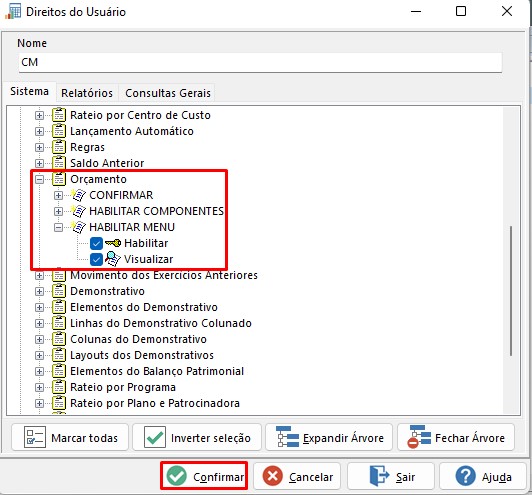Untick the Visualizar checkbox
This screenshot has height=495, width=532.
[x=96, y=259]
